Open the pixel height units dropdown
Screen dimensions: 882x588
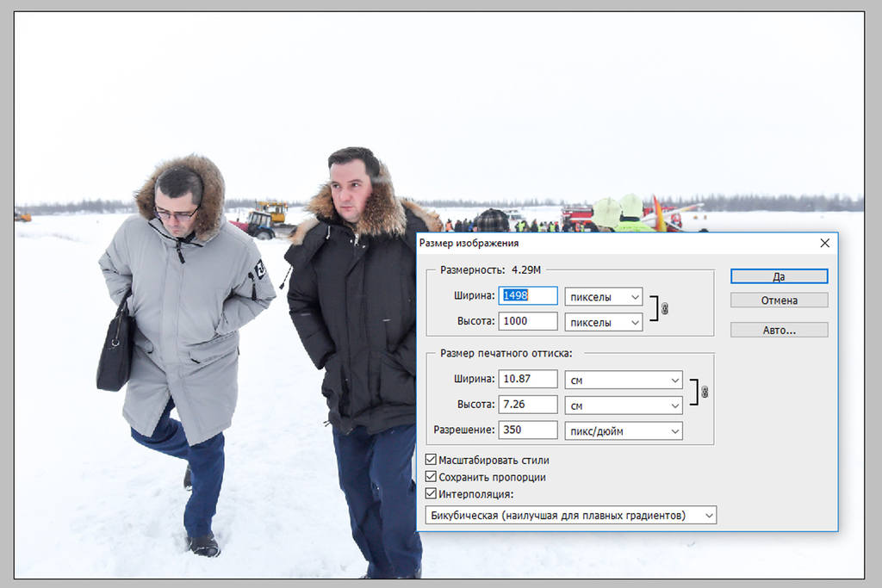pyautogui.click(x=604, y=322)
